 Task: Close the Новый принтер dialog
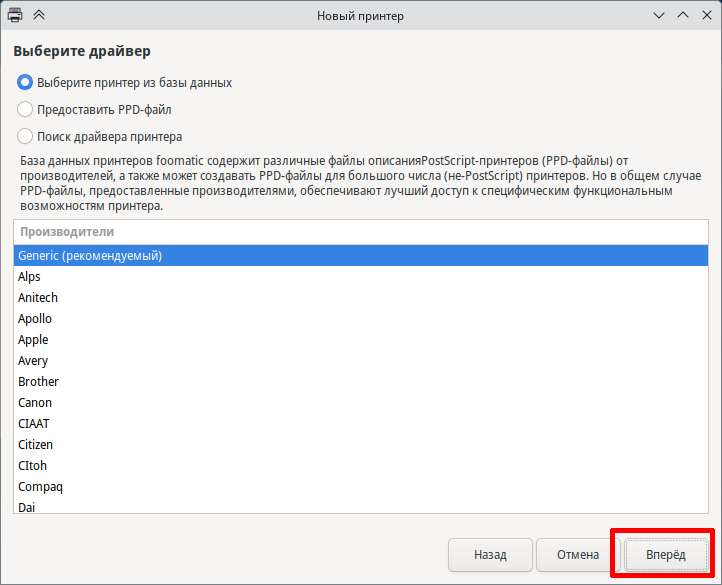coord(707,15)
